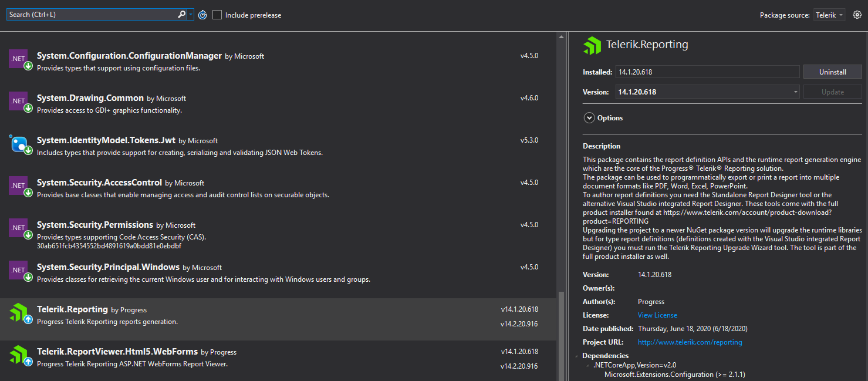Click the Installed version field
868x381 pixels.
[x=707, y=72]
